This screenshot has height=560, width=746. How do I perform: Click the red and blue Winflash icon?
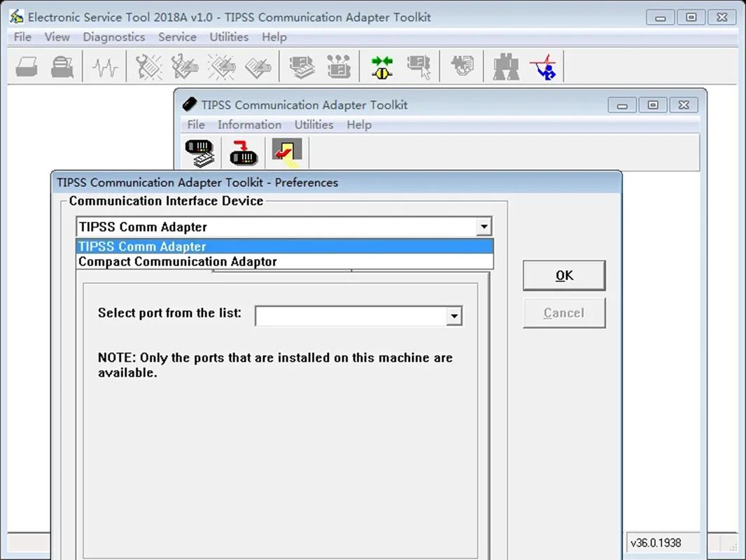point(543,66)
